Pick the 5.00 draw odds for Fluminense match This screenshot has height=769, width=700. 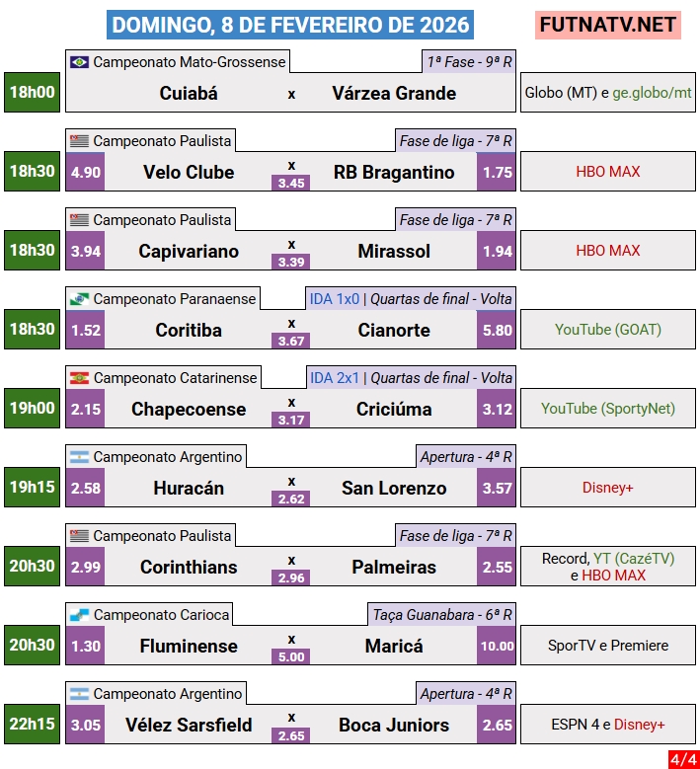tap(291, 656)
